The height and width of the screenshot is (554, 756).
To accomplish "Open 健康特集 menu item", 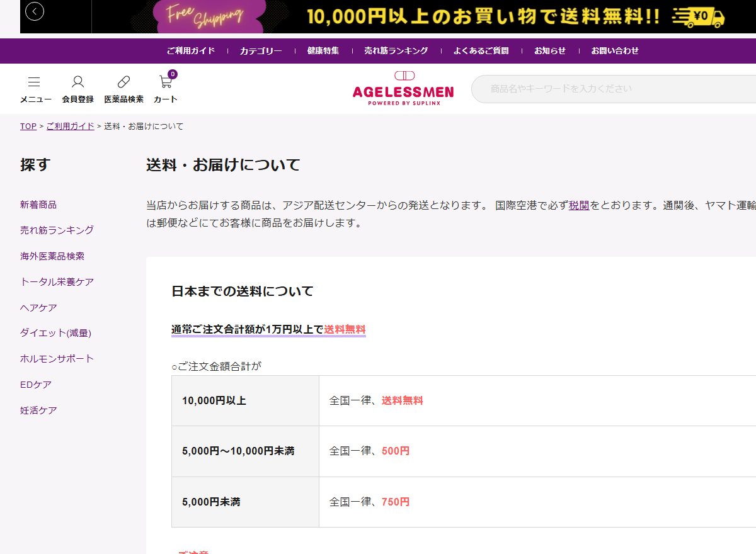I will 323,51.
